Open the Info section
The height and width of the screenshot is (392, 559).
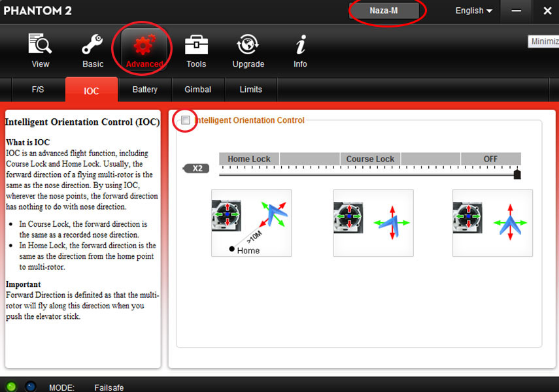[x=300, y=50]
